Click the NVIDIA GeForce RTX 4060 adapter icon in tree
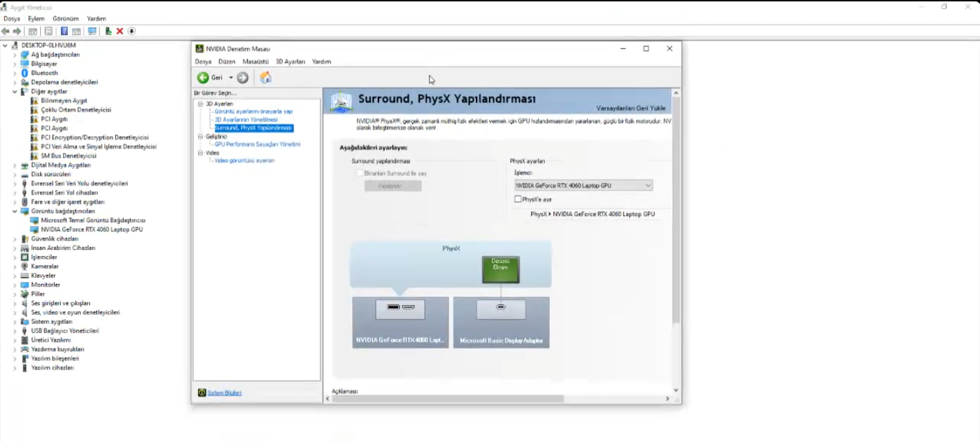Image resolution: width=980 pixels, height=442 pixels. point(35,229)
